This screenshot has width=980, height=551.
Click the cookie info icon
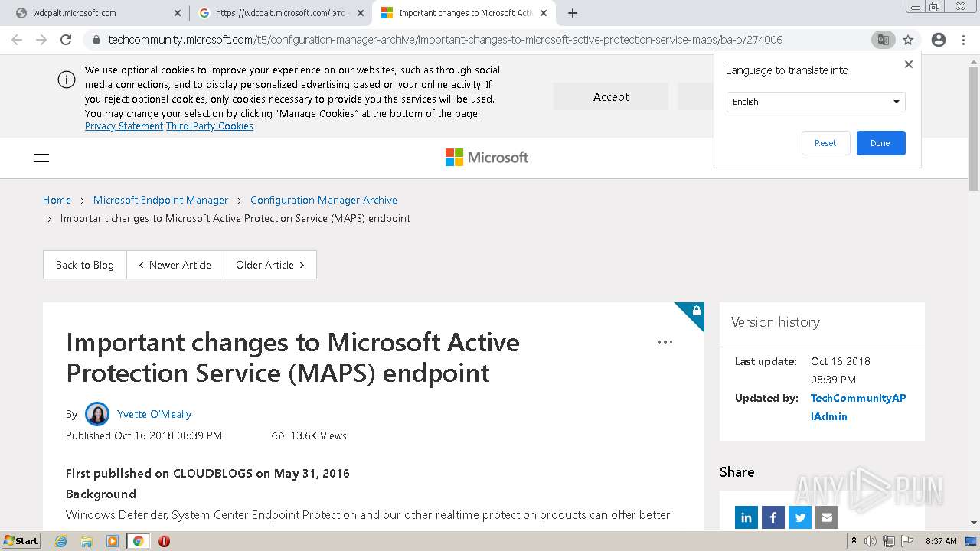67,80
